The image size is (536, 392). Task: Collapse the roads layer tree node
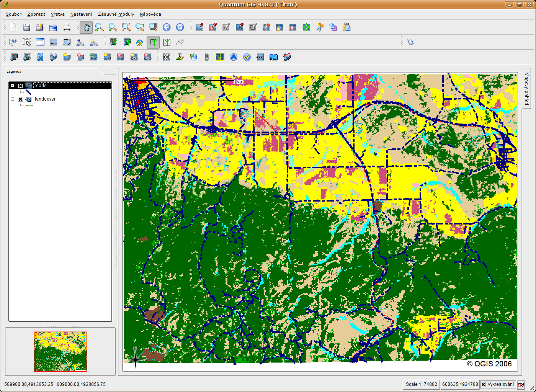click(13, 86)
